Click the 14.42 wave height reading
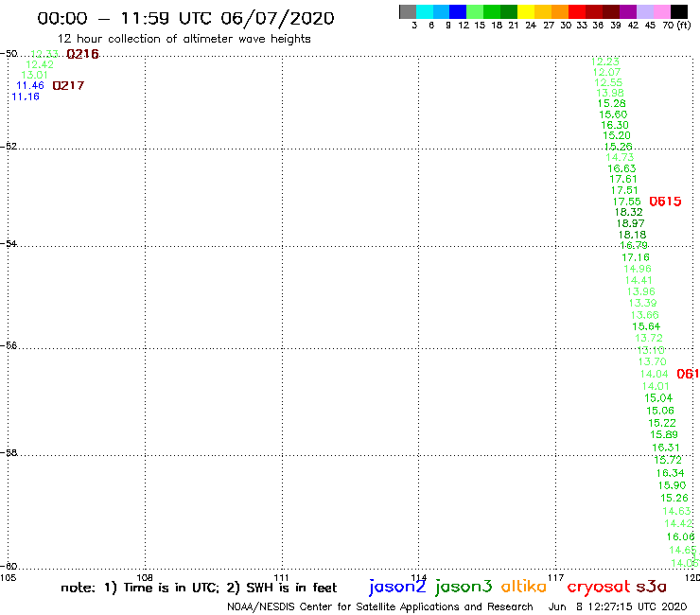 [x=678, y=523]
